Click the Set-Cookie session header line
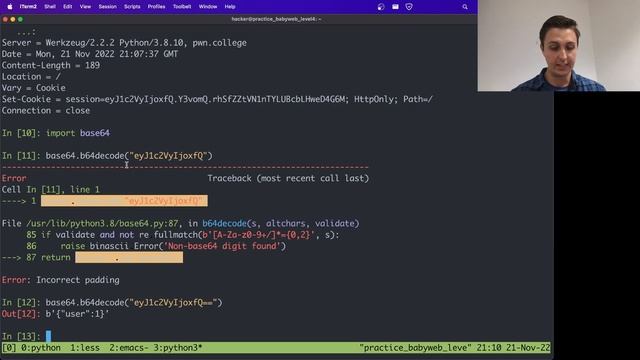 click(x=217, y=99)
